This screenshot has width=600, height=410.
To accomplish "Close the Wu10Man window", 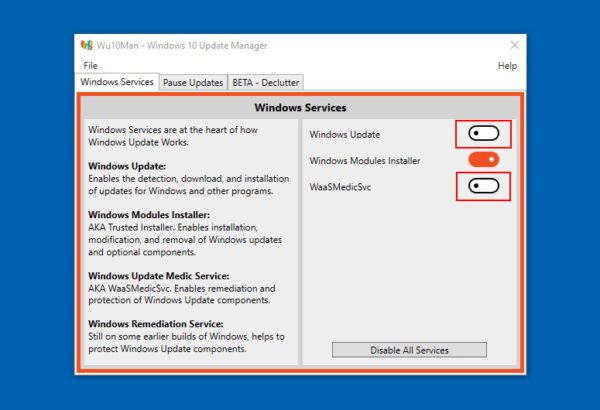I will click(x=514, y=45).
